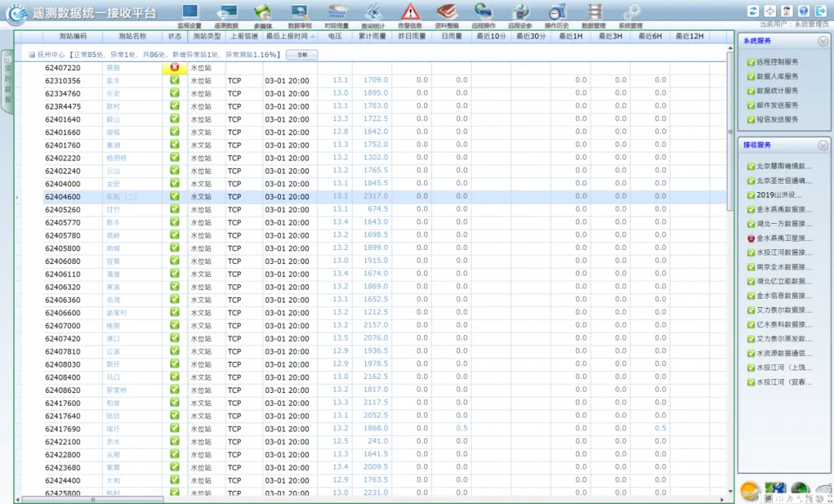
Task: Open station name link 东坑 (二)
Action: [121, 197]
